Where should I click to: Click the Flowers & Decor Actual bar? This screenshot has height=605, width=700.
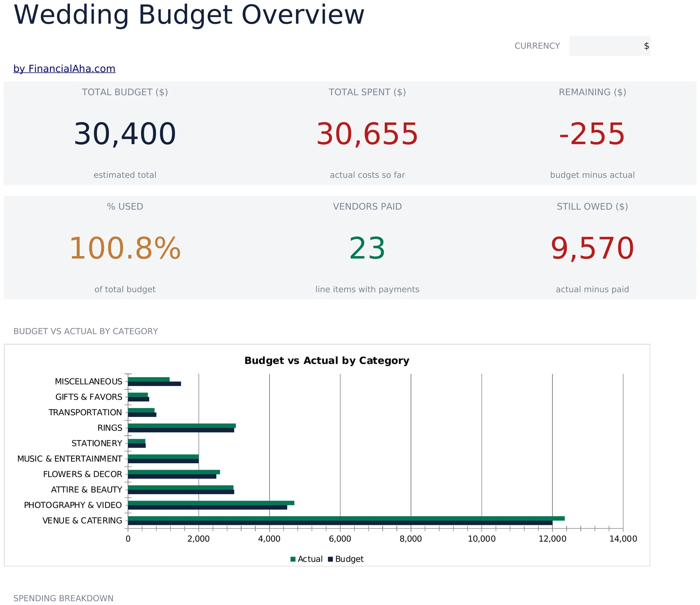174,472
